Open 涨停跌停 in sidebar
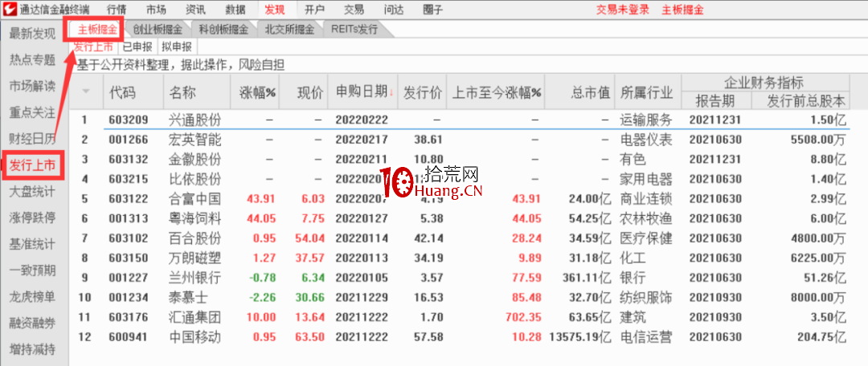 [32, 218]
